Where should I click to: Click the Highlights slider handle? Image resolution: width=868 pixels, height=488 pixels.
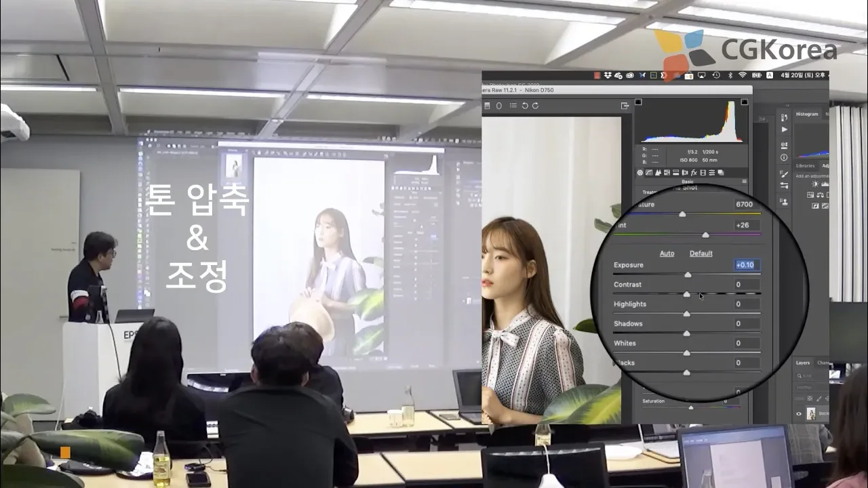[686, 314]
